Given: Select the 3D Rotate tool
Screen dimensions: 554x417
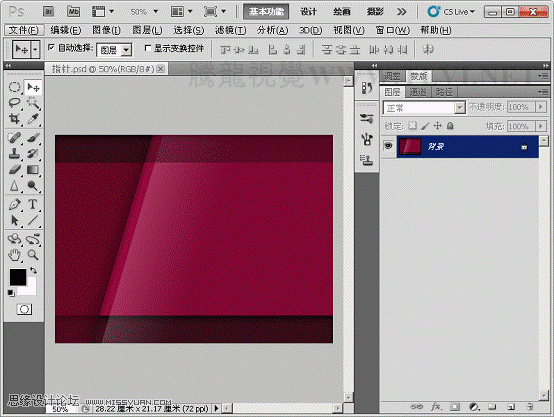Looking at the screenshot, I should [14, 239].
